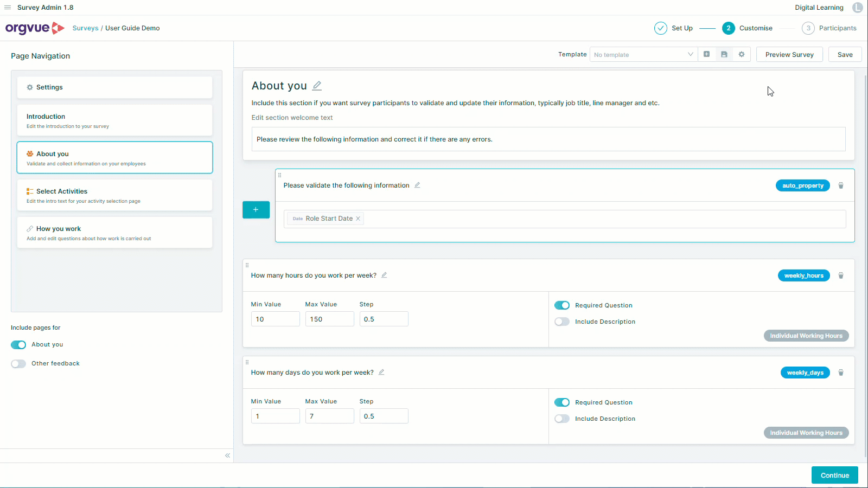
Task: Click Max Value field showing 7
Action: [329, 416]
